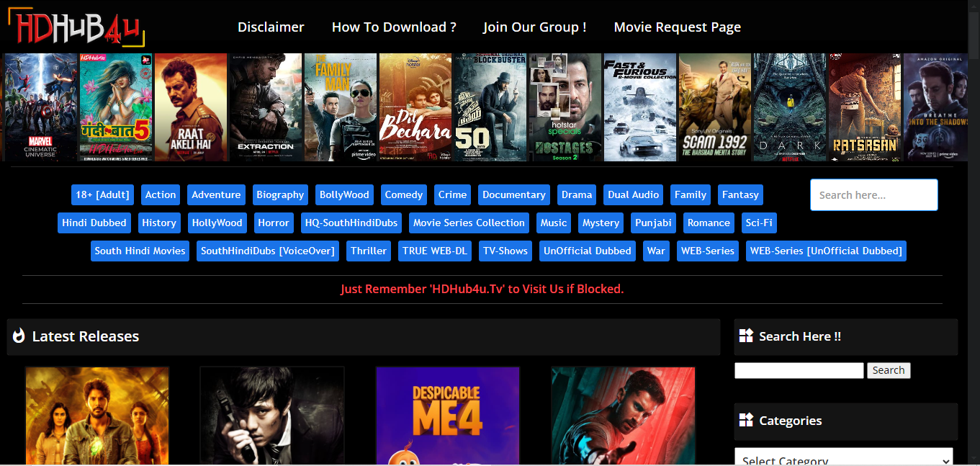This screenshot has width=980, height=466.
Task: Open Movie Series Collection tag
Action: pyautogui.click(x=469, y=223)
